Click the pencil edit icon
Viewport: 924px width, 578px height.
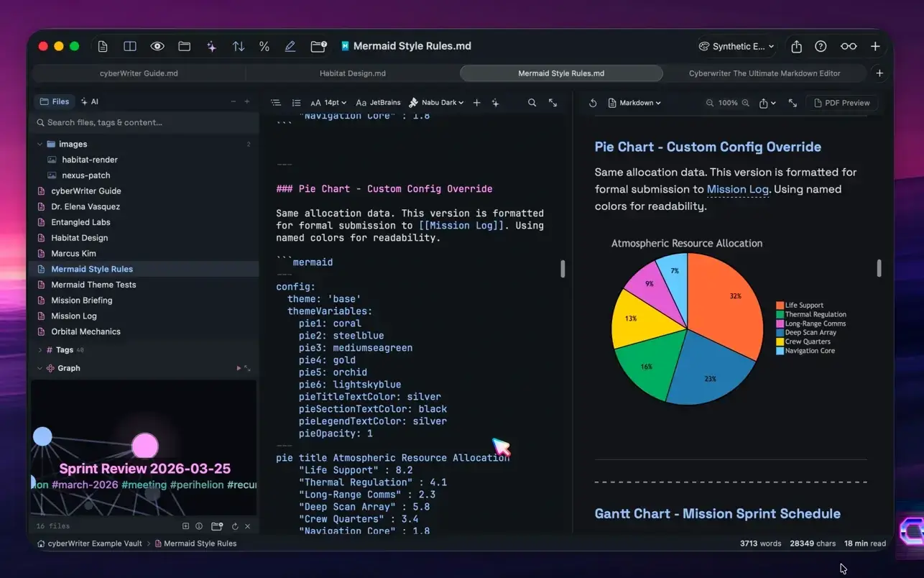point(290,46)
